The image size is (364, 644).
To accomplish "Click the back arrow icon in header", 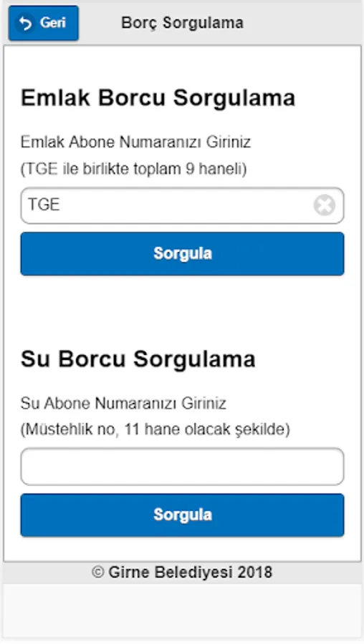I will (x=25, y=24).
